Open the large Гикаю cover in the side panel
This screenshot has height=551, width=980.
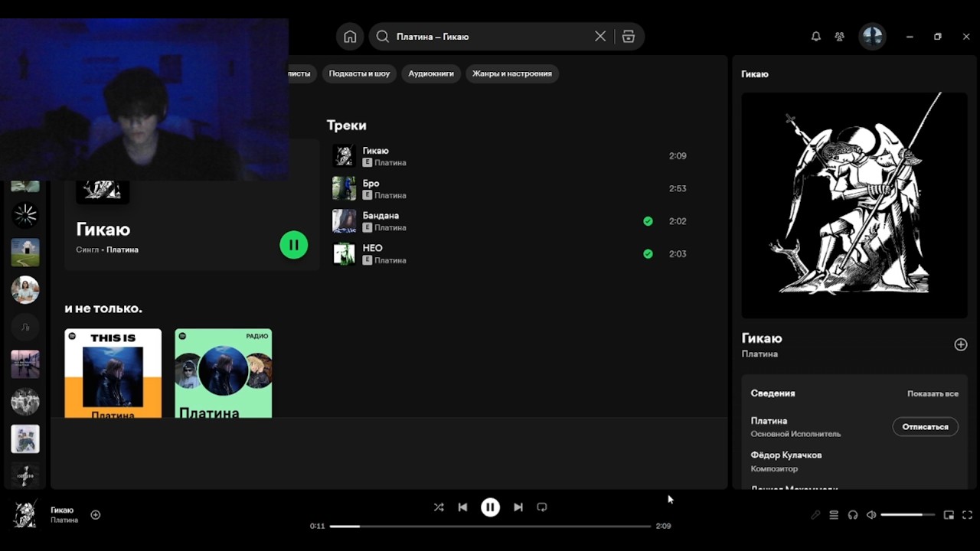[854, 205]
